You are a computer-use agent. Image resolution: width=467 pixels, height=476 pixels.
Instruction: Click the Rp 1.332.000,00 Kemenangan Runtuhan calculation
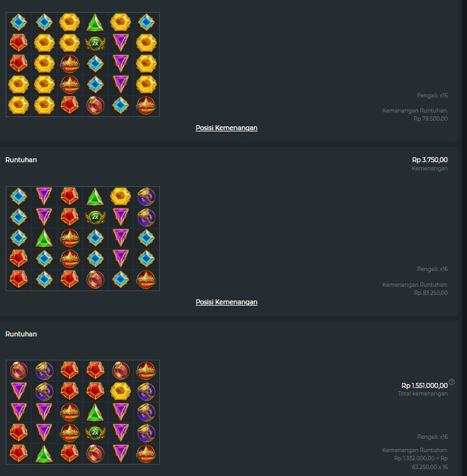click(421, 462)
